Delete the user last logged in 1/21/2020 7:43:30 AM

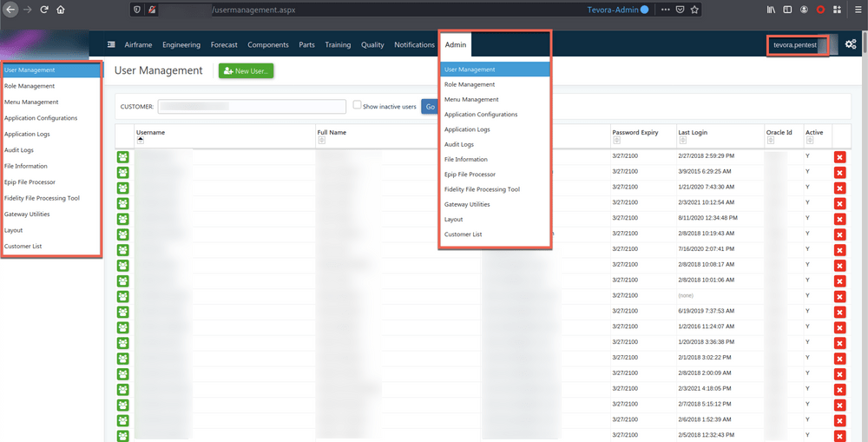tap(839, 189)
